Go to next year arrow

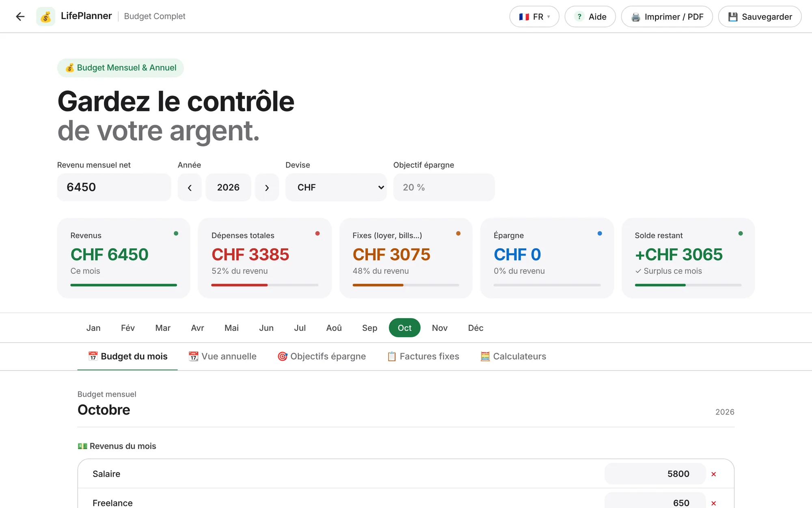click(x=267, y=187)
